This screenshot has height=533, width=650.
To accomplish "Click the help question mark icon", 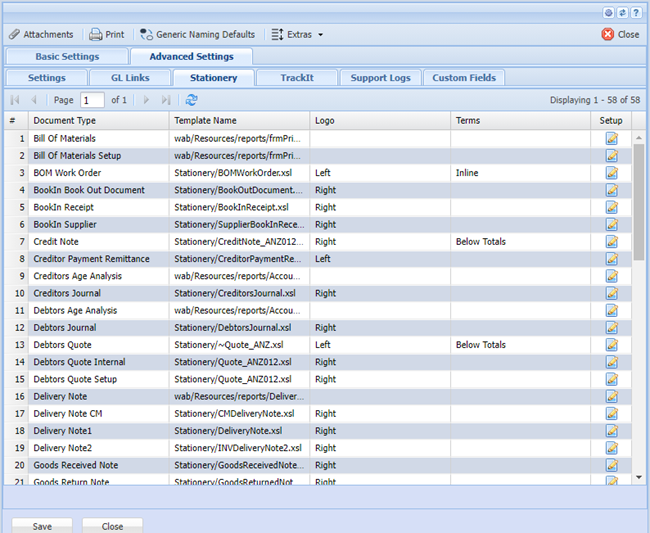I will click(x=636, y=13).
